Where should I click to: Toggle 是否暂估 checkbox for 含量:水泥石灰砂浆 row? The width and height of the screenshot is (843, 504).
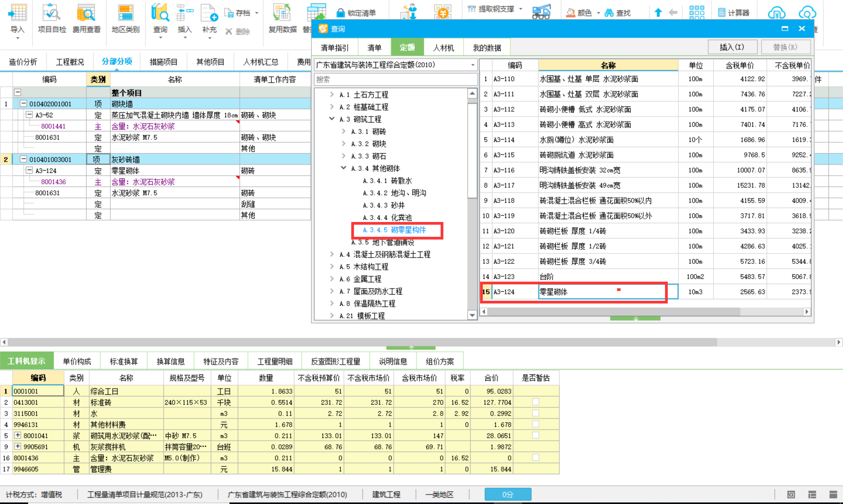(535, 457)
